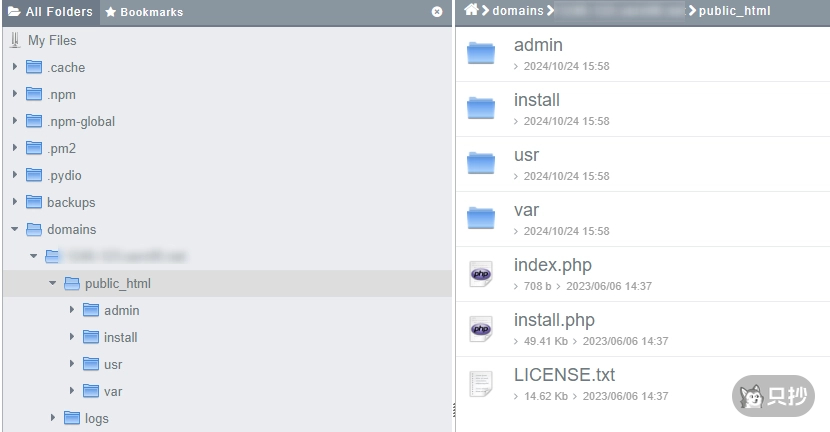The image size is (830, 432).
Task: Click the LICENSE.txt document icon
Action: 481,384
